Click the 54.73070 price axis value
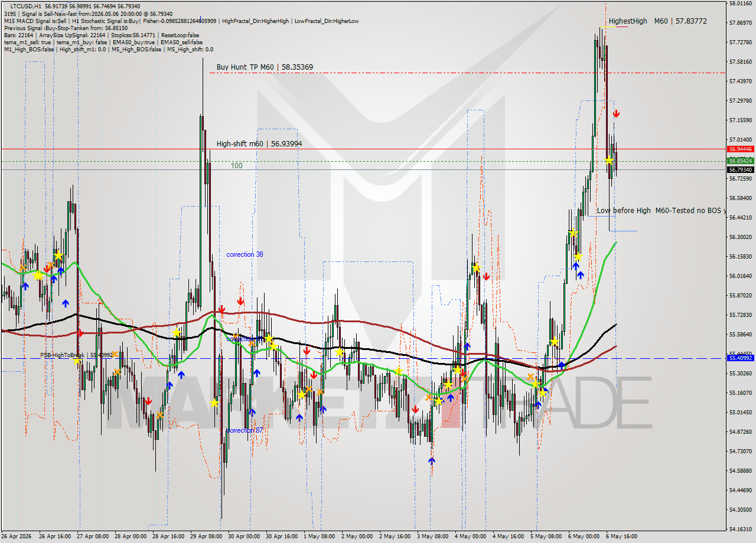 [740, 451]
